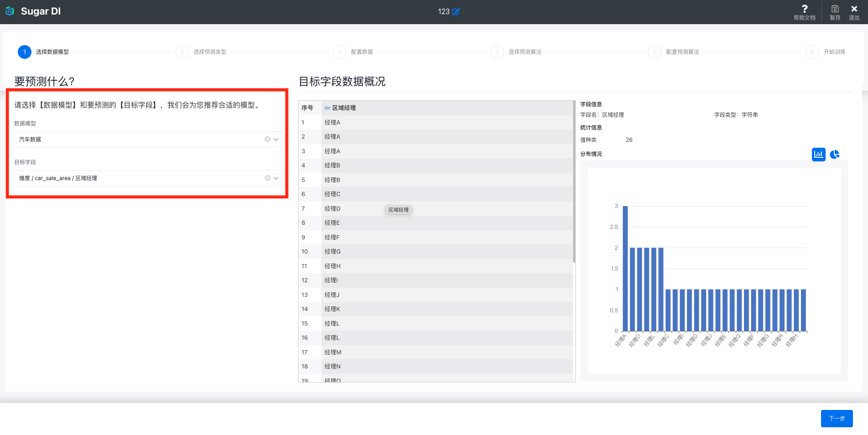This screenshot has width=868, height=435.
Task: Expand the 目标字段 dropdown arrow
Action: click(x=276, y=178)
